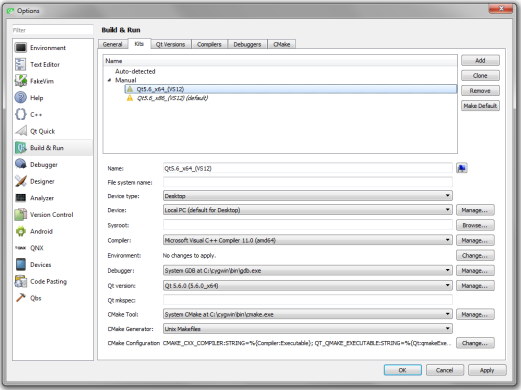Open the Environment settings category
Screen dimensions: 521x390
coord(53,48)
